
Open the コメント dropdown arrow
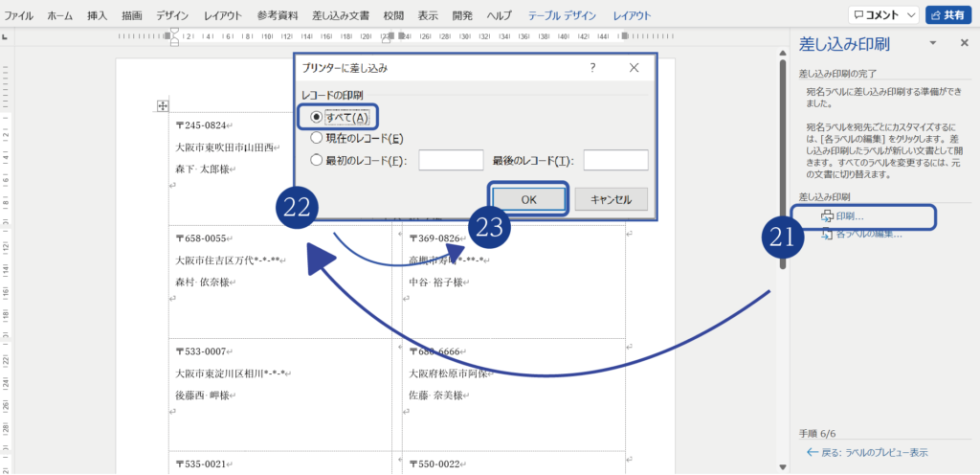(908, 15)
